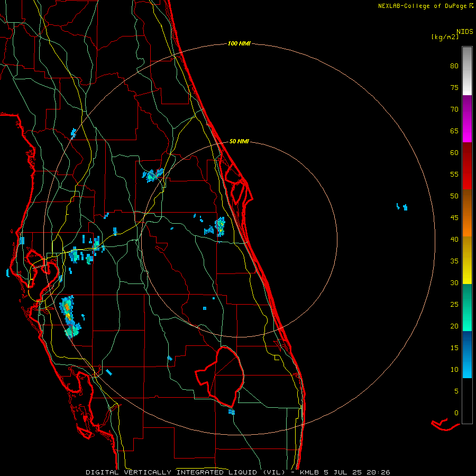
Task: Click the 20:26 timestamp in the caption
Action: (x=378, y=472)
